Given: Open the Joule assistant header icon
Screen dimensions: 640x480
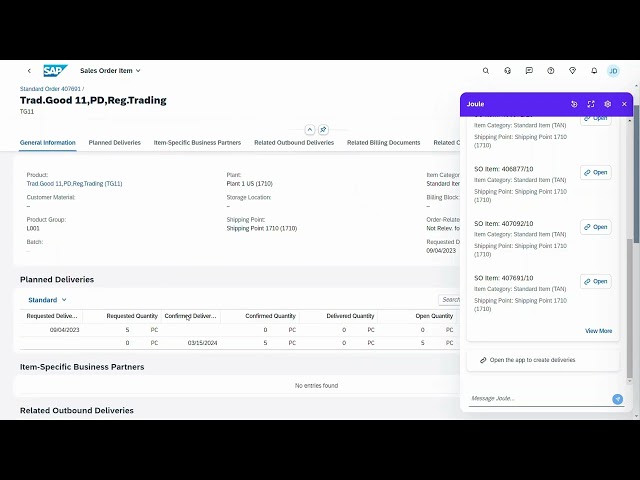Looking at the screenshot, I should (507, 71).
